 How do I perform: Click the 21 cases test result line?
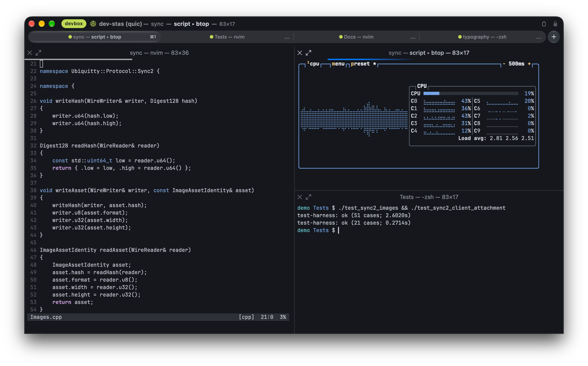[354, 223]
